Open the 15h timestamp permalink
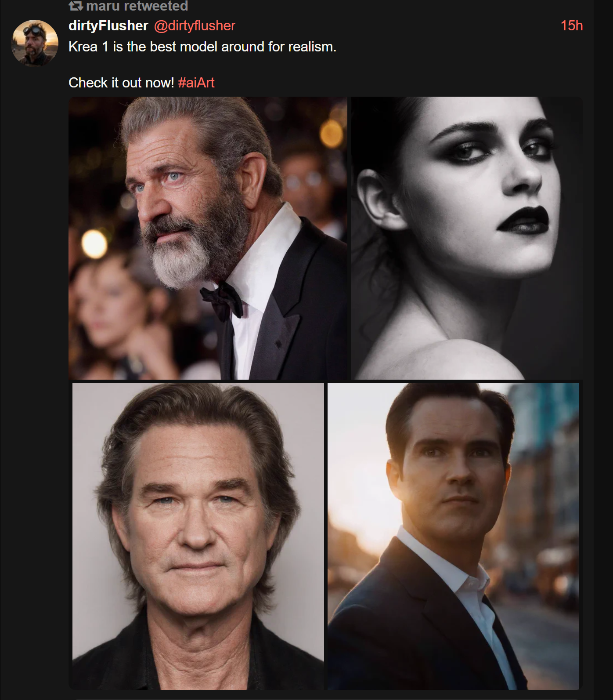 pos(572,26)
